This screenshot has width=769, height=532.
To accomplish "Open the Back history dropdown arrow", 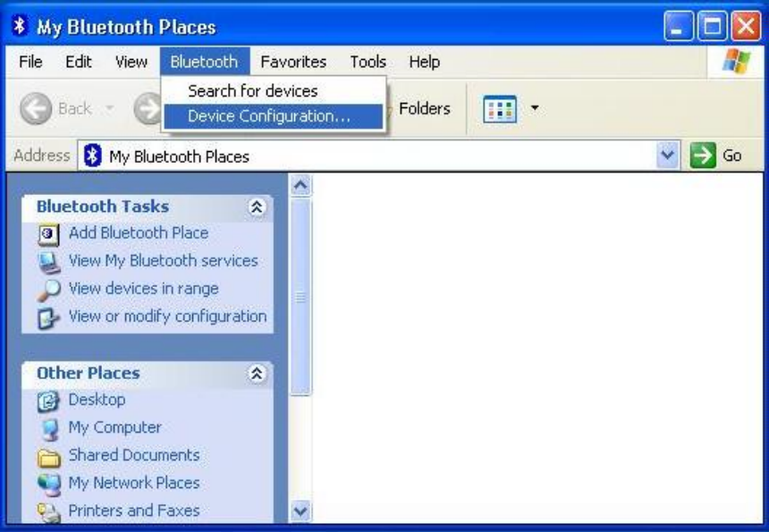I will (x=110, y=108).
